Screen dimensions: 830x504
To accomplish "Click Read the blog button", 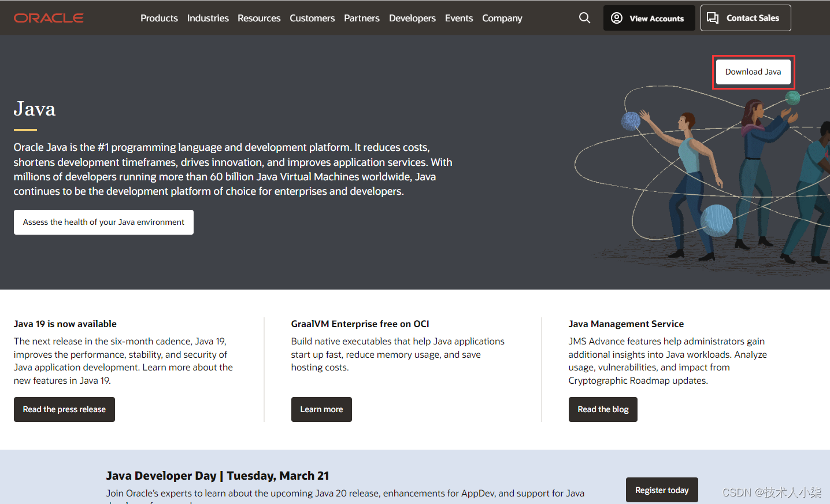I will (x=603, y=409).
